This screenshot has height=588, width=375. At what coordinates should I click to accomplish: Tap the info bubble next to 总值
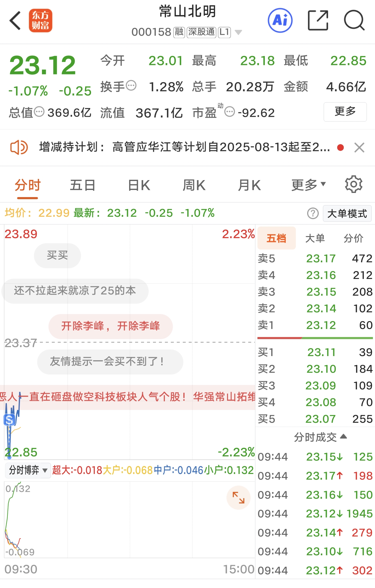tap(39, 112)
